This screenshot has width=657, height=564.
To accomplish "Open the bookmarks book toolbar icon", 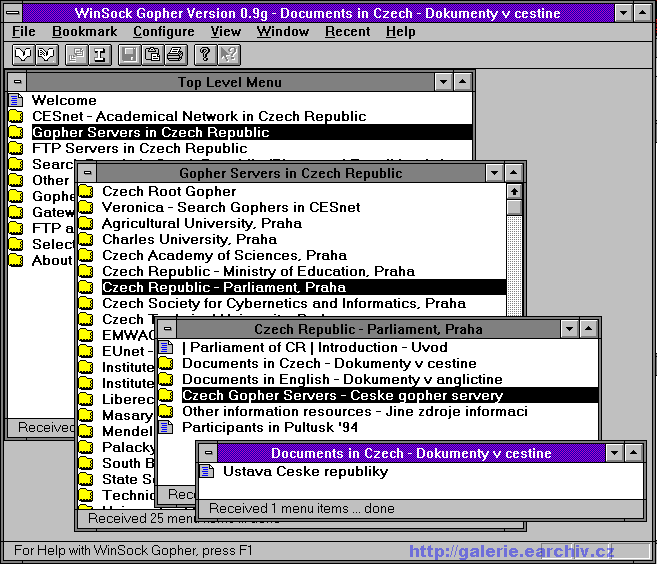I will pyautogui.click(x=23, y=54).
